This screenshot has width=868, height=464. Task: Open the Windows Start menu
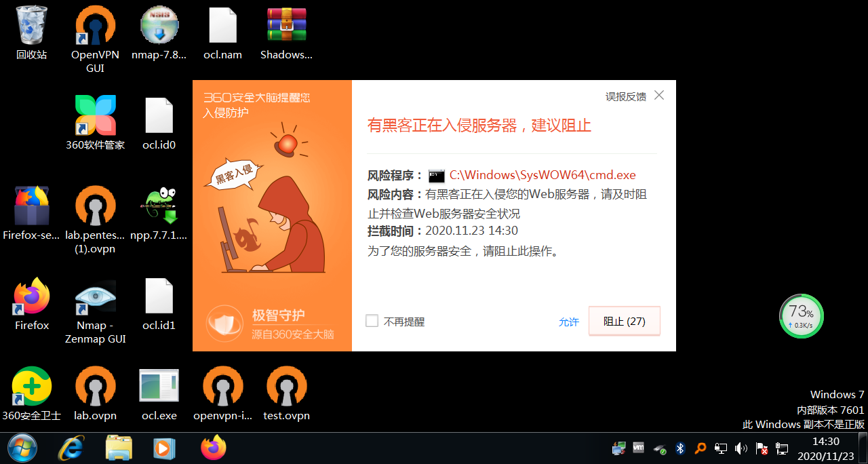click(22, 448)
